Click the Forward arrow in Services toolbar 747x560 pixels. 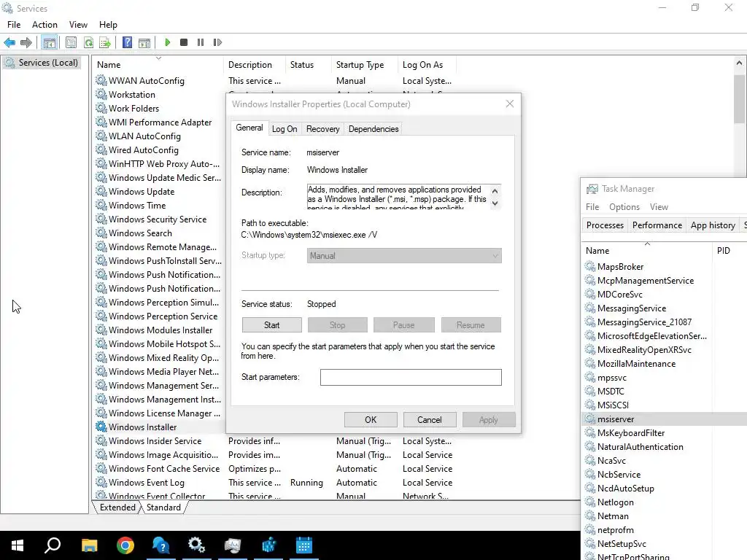click(x=26, y=42)
